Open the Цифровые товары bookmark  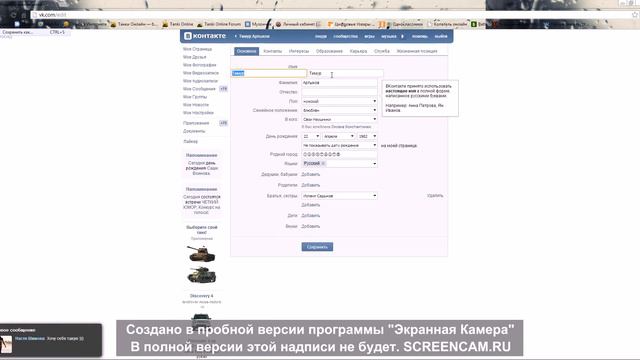(x=351, y=24)
